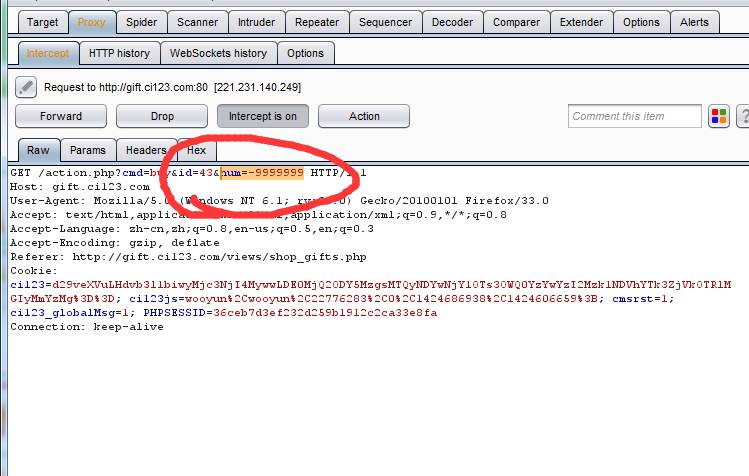Click the highlighted num=-9999999 parameter

[262, 173]
